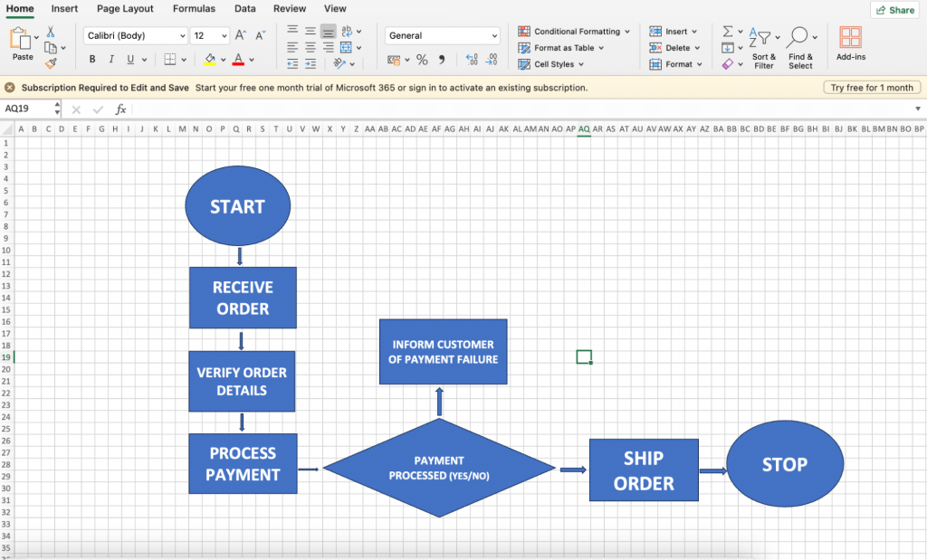This screenshot has width=927, height=560.
Task: Expand the formula bar arrow
Action: [918, 109]
